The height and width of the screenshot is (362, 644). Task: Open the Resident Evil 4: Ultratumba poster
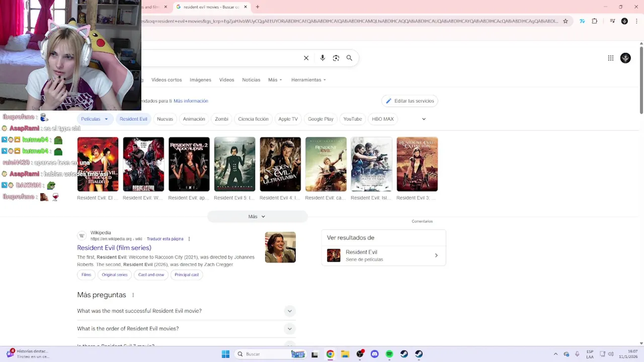tap(280, 164)
